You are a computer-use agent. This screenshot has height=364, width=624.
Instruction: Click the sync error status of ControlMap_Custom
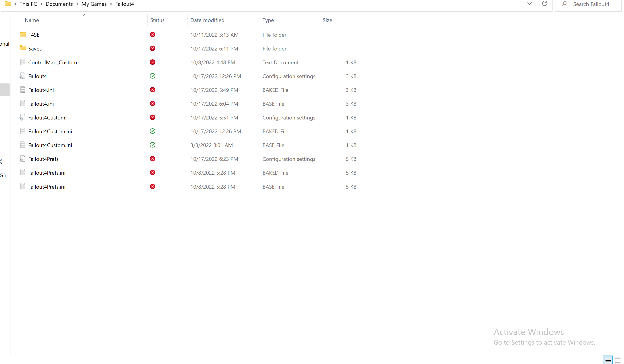point(153,62)
